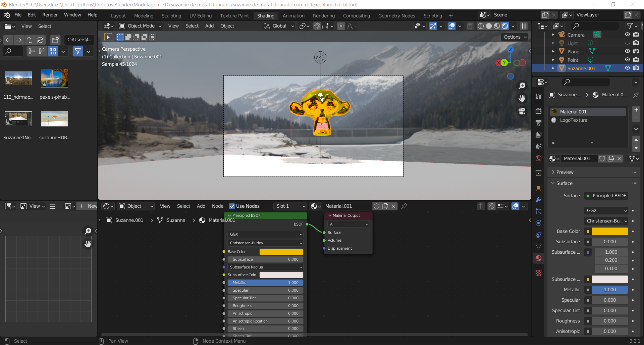
Task: Open the Object Mode dropdown
Action: click(x=139, y=26)
